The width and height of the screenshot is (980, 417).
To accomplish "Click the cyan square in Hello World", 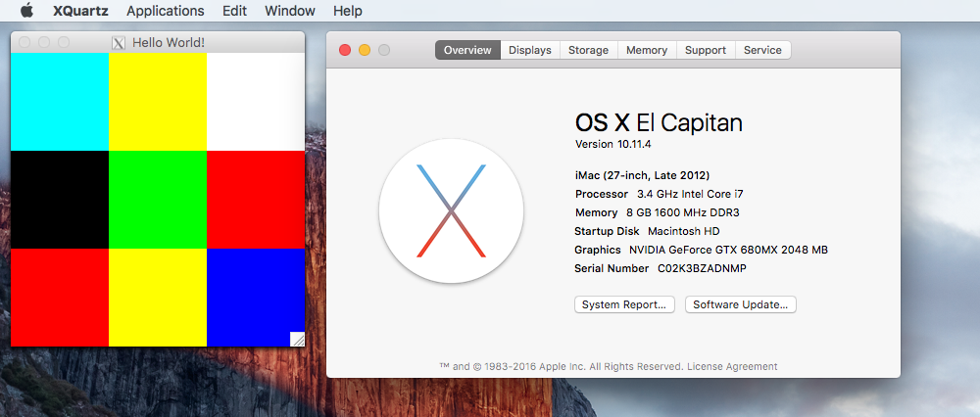I will point(60,102).
